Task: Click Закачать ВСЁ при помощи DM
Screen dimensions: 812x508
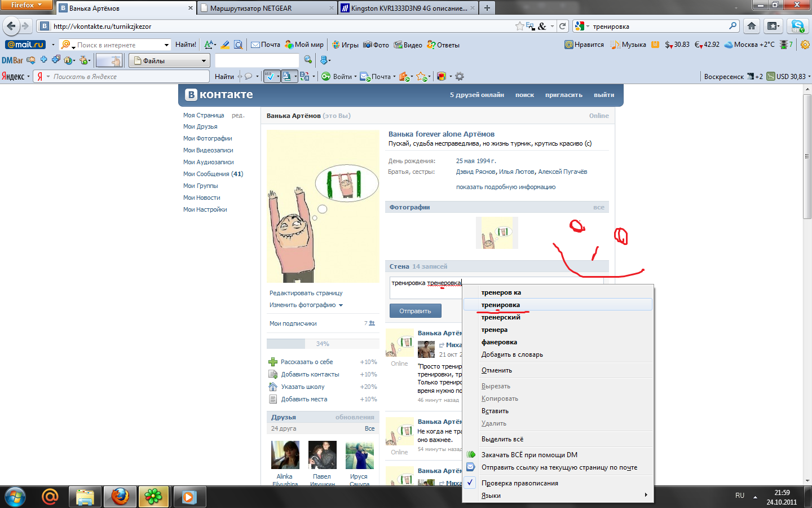Action: point(558,455)
